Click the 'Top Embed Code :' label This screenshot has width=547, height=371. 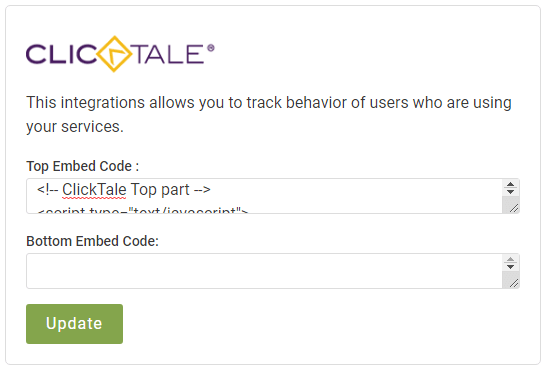coord(83,166)
